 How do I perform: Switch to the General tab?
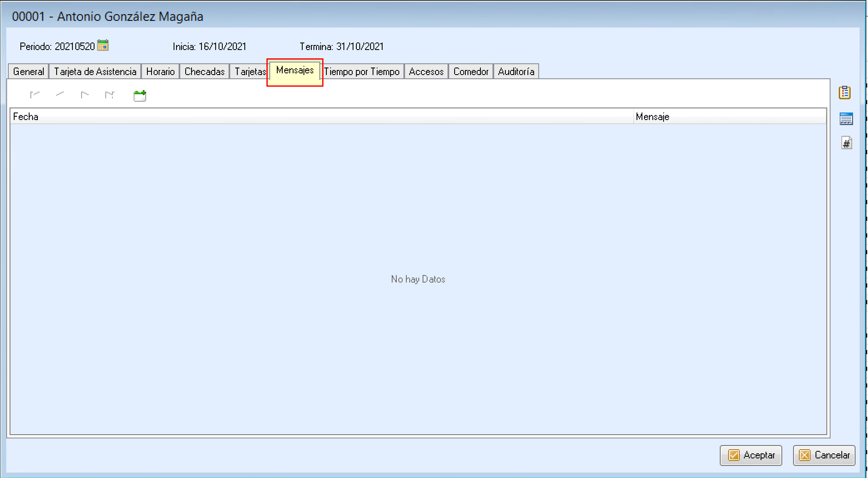point(28,72)
